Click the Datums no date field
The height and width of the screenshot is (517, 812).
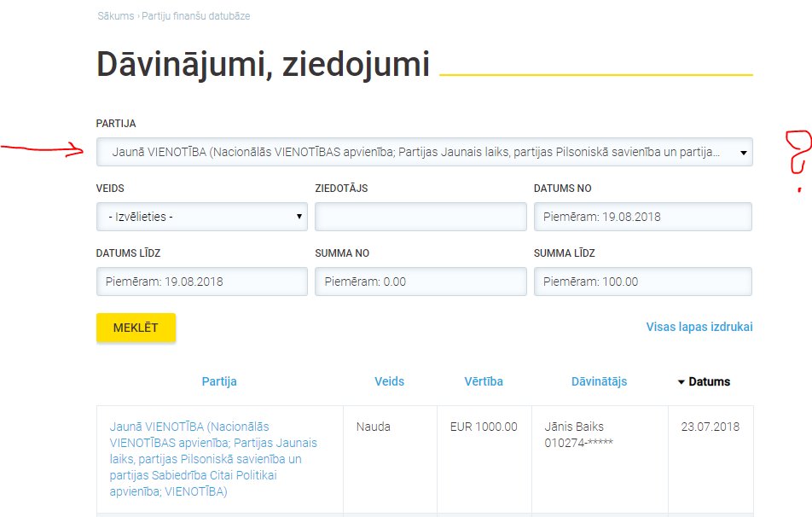(642, 217)
